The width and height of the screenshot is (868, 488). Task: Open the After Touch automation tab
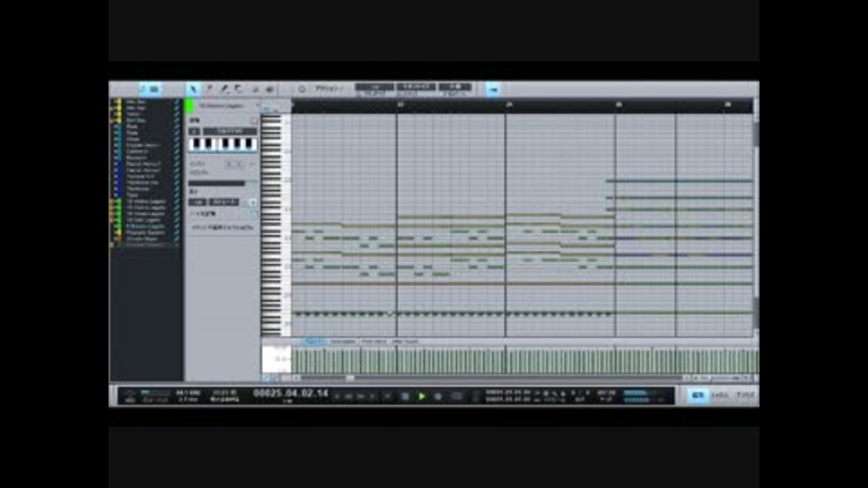[405, 342]
